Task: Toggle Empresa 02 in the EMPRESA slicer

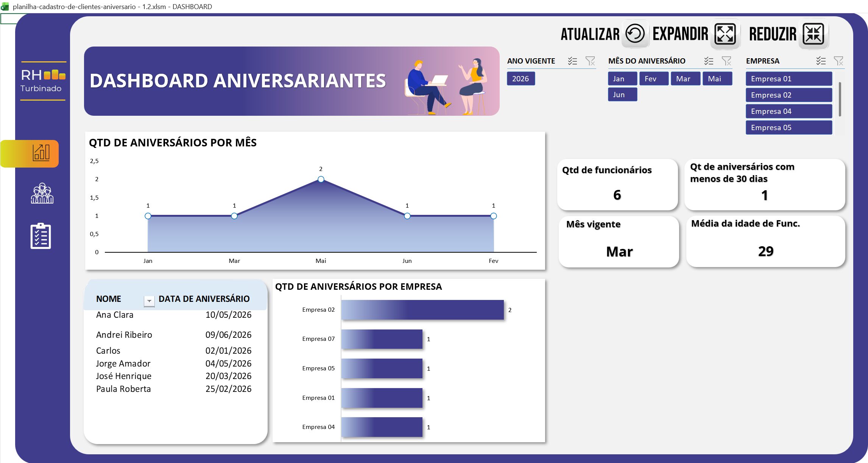Action: point(789,95)
